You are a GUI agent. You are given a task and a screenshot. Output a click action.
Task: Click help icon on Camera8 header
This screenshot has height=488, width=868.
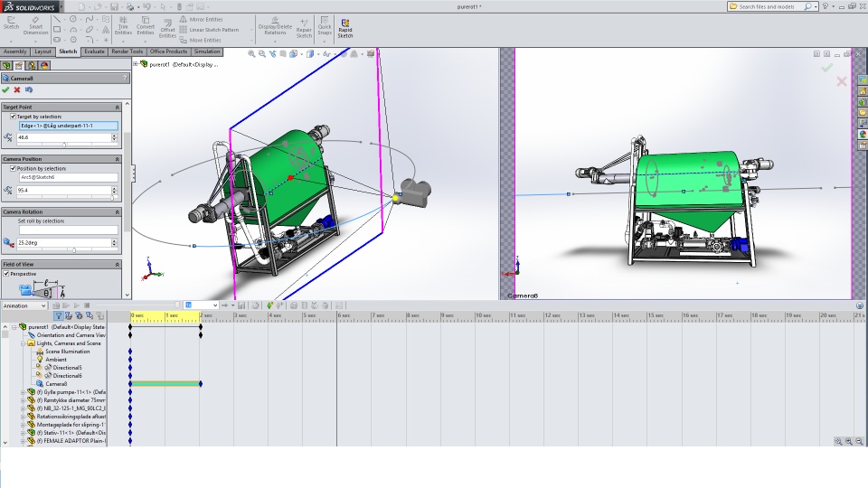pos(125,78)
